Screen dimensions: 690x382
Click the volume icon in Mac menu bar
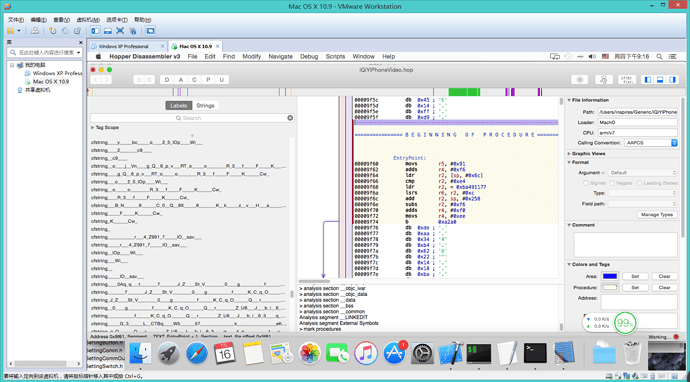(x=592, y=56)
